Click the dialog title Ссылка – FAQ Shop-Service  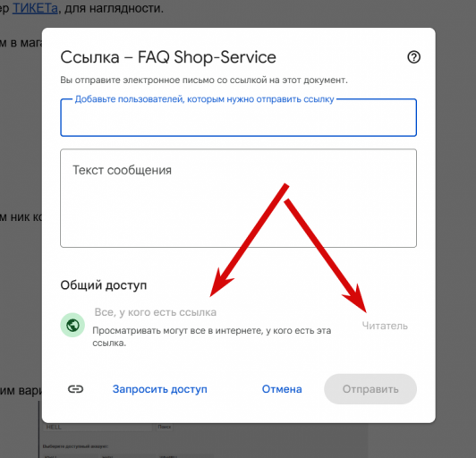(x=168, y=57)
